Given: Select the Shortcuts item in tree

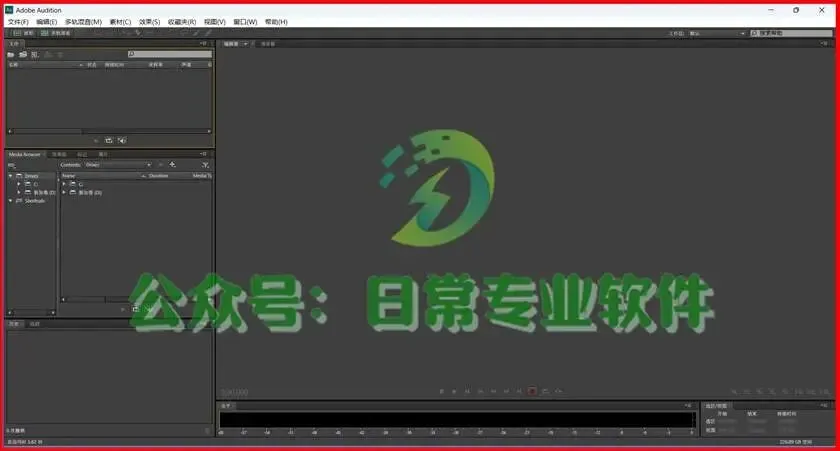Looking at the screenshot, I should pyautogui.click(x=35, y=201).
